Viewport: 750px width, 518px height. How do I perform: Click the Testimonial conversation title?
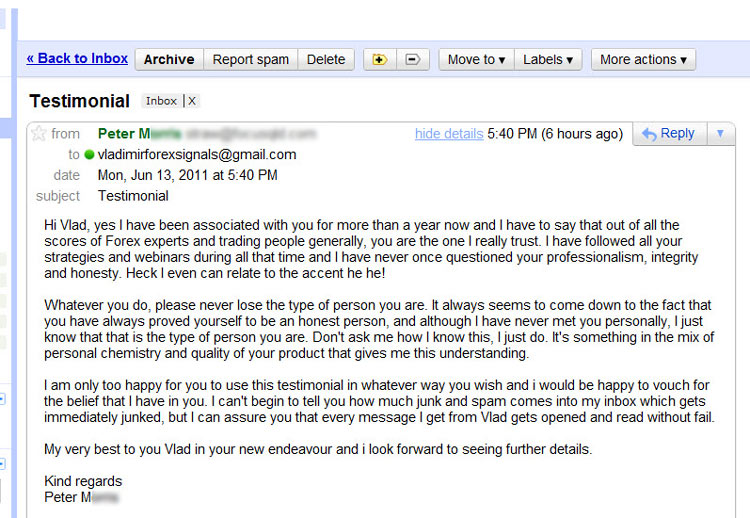click(x=79, y=101)
